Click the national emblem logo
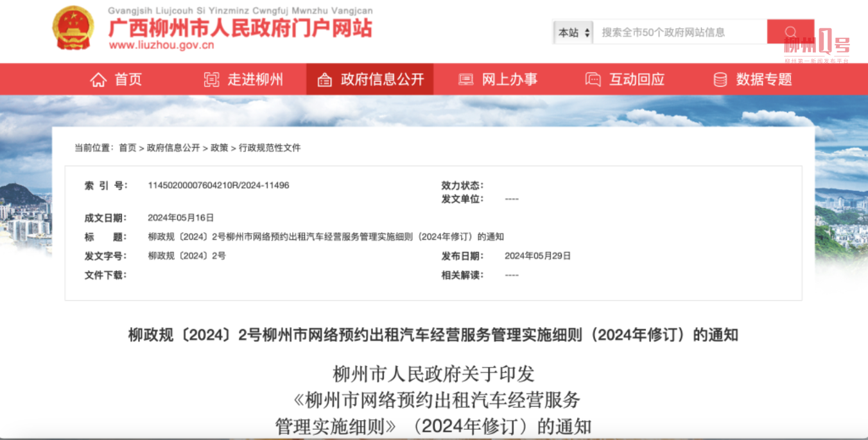 (73, 28)
